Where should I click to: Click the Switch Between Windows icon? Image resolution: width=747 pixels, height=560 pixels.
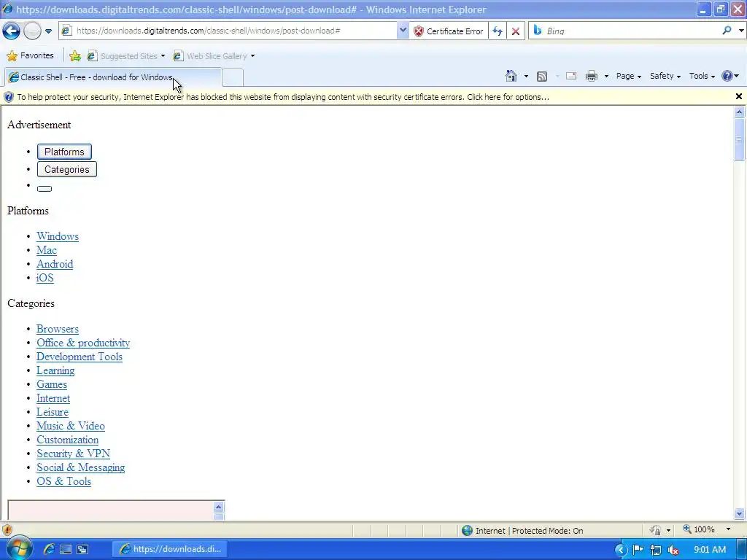click(x=82, y=549)
